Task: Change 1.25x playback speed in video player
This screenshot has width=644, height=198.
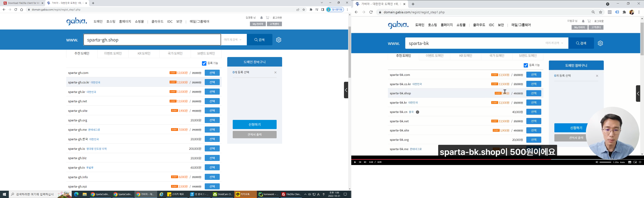Action: point(616,162)
